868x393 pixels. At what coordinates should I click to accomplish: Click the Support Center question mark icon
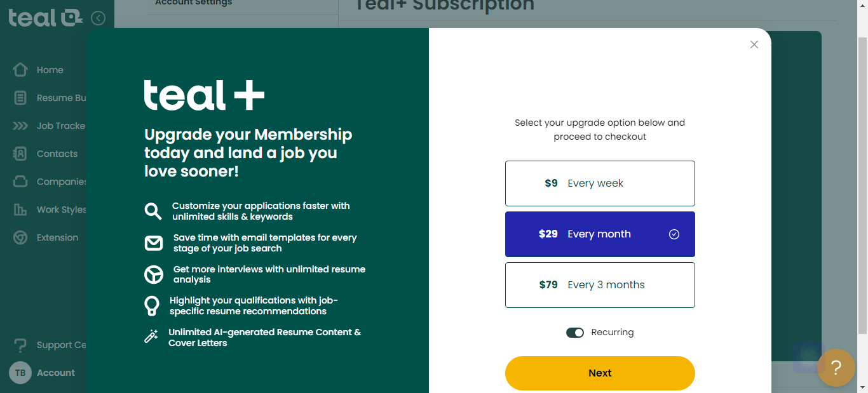(x=20, y=345)
